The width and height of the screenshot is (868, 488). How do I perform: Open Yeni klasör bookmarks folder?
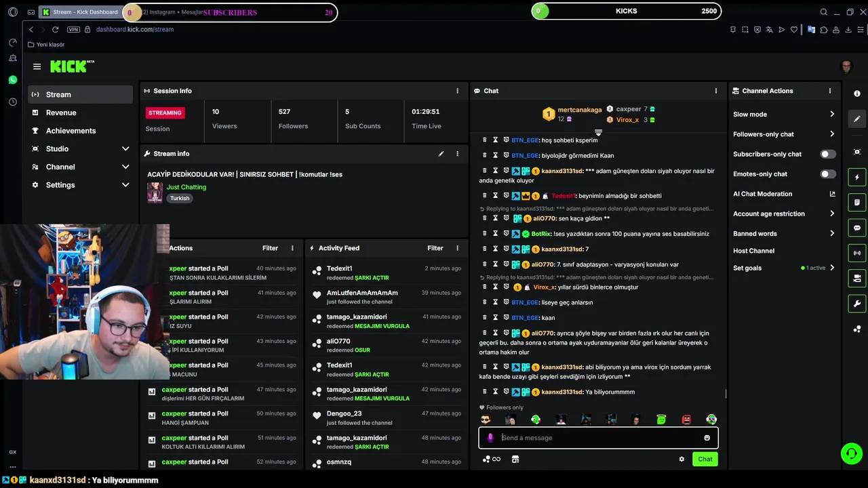[46, 45]
